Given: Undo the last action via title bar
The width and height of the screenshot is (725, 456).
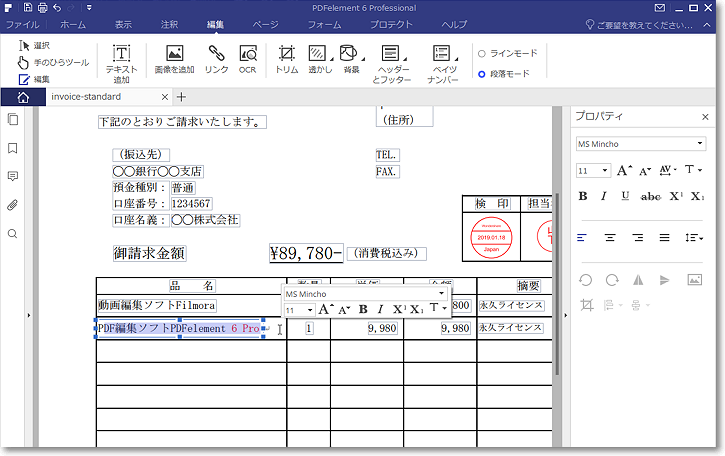Looking at the screenshot, I should point(57,7).
